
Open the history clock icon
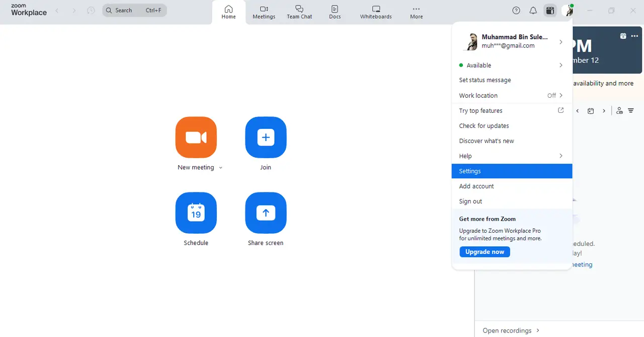pyautogui.click(x=91, y=10)
